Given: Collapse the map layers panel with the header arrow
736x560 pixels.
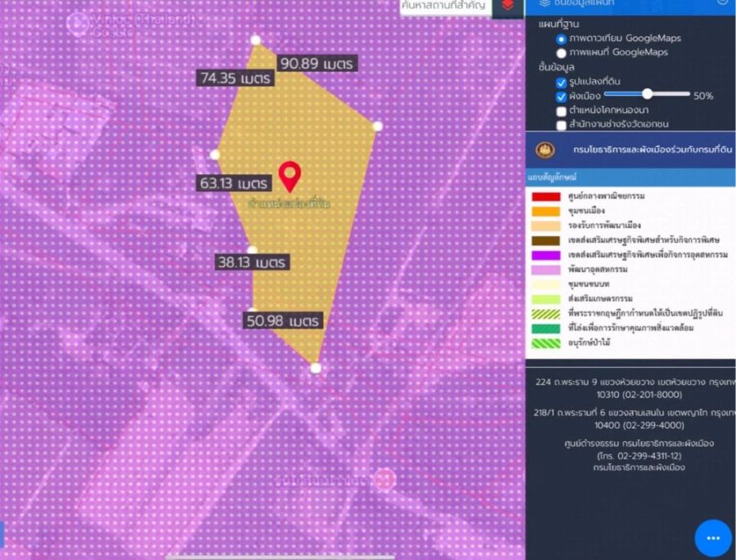Looking at the screenshot, I should 722,3.
